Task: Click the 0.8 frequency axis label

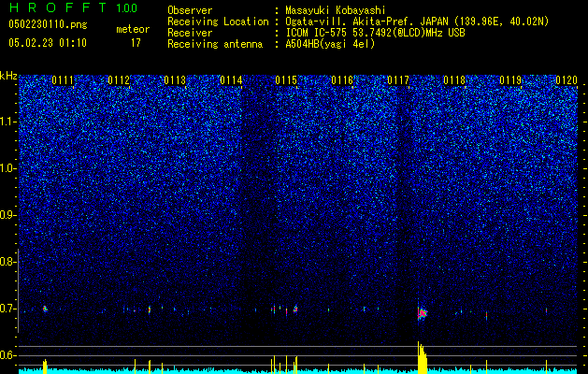Action: pyautogui.click(x=8, y=262)
